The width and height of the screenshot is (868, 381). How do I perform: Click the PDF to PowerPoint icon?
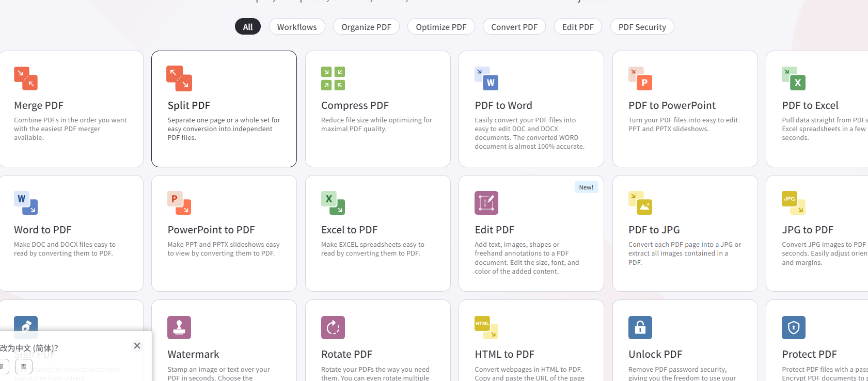pos(640,78)
